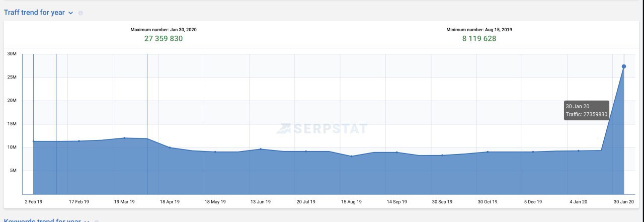Screen dimensions: 644x222
Task: Select the 5 Dec 19 data point on chart
Action: (x=533, y=152)
